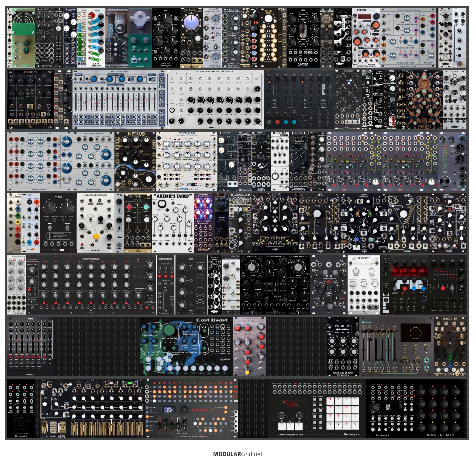Viewport: 476px width, 459px height.
Task: Select the Black BBD module
Action: pos(166,38)
